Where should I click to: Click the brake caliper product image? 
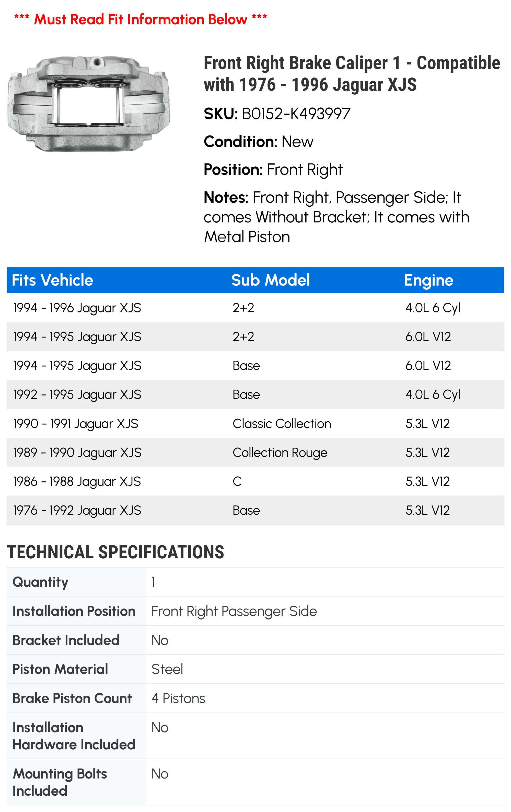[88, 104]
